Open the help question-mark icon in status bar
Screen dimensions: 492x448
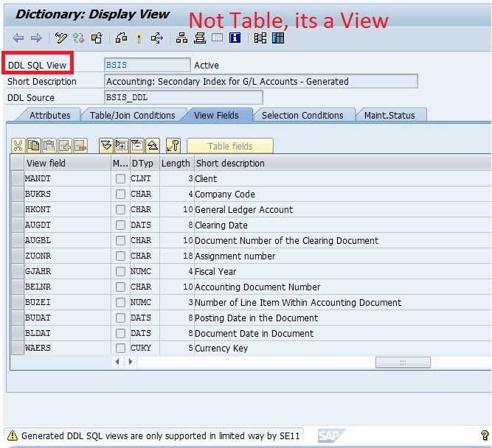pos(485,435)
